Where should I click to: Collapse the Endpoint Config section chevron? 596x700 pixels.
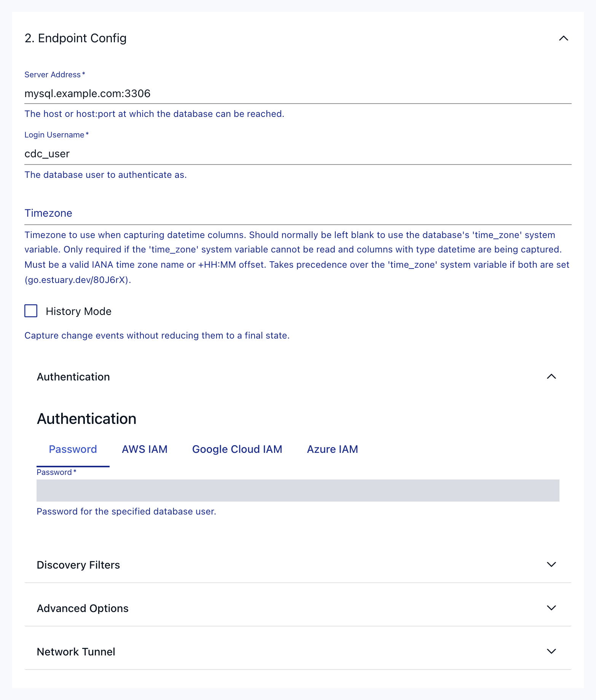tap(563, 38)
